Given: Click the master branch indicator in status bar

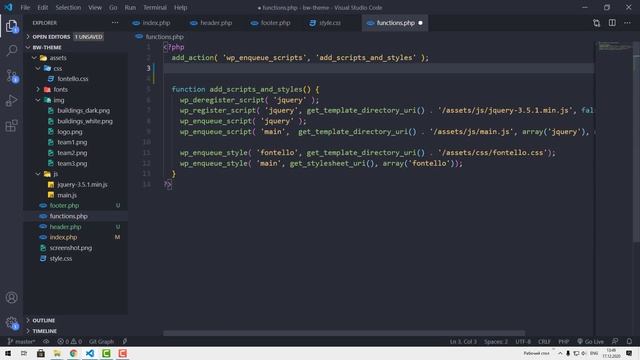Looking at the screenshot, I should [x=21, y=341].
